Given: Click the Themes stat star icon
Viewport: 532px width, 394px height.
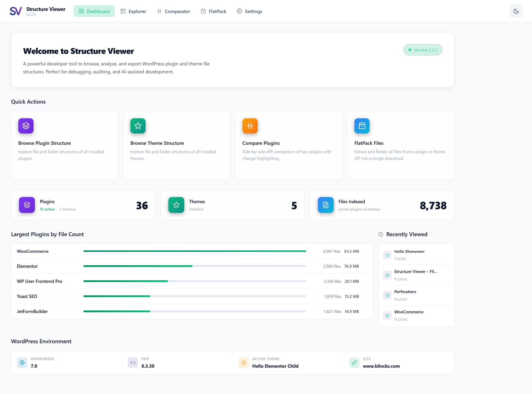Looking at the screenshot, I should click(x=176, y=205).
